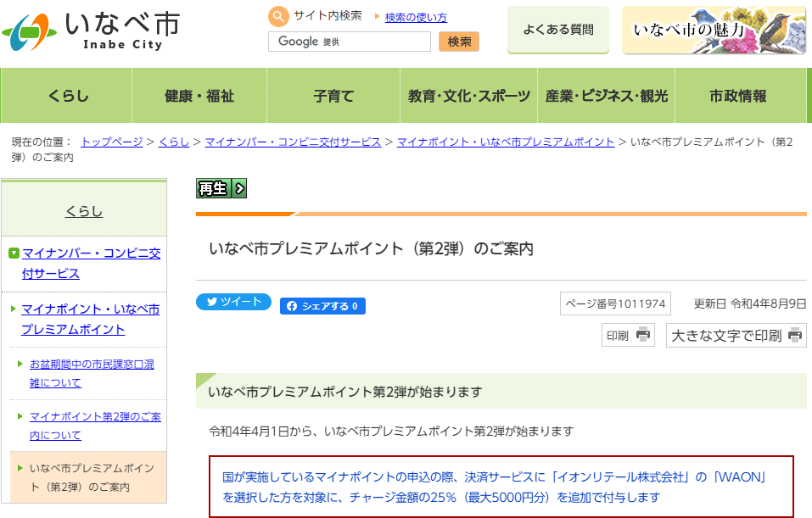Open the くらし main navigation tab
The image size is (812, 518).
click(x=67, y=96)
